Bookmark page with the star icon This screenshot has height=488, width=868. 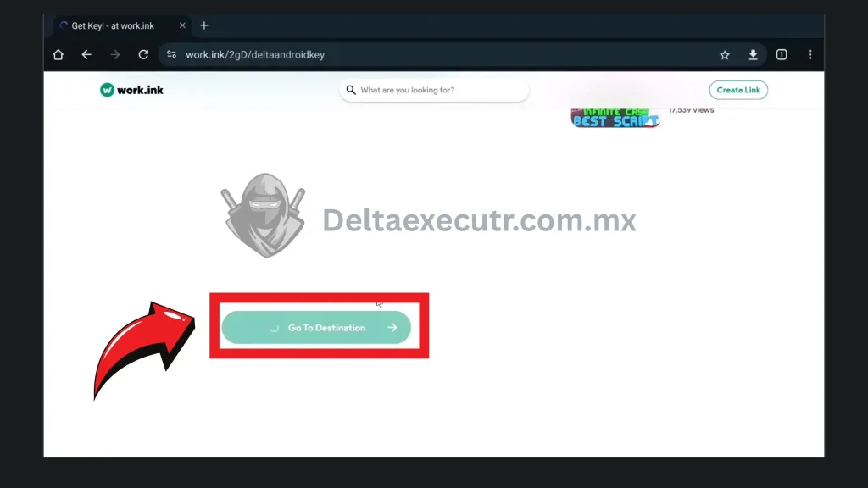click(725, 55)
